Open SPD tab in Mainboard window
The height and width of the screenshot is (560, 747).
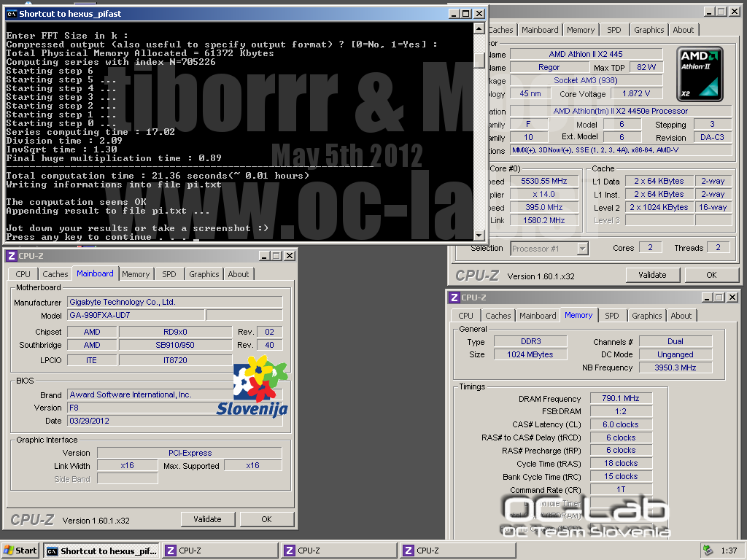pyautogui.click(x=169, y=274)
